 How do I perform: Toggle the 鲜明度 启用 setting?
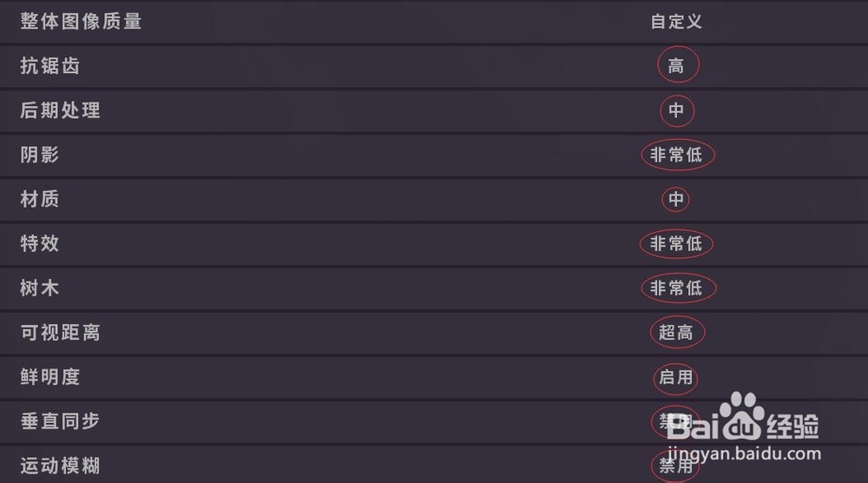(x=676, y=378)
